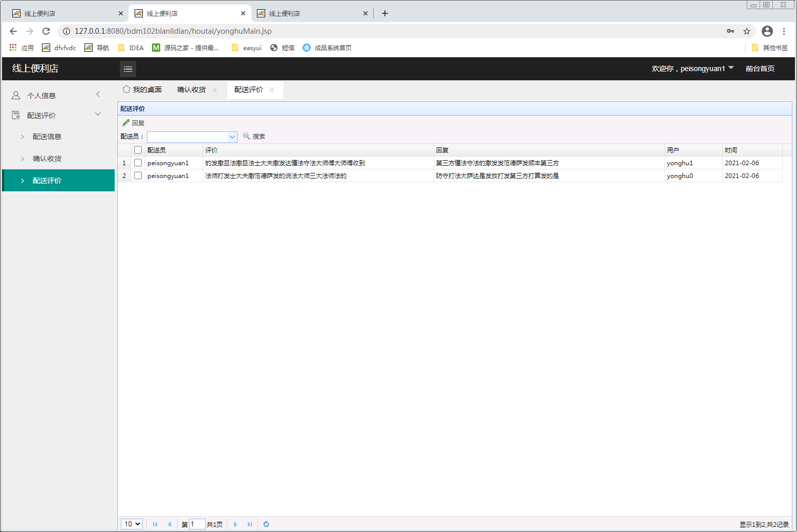Sort by the 评价 column header
The image size is (797, 532).
pyautogui.click(x=318, y=150)
